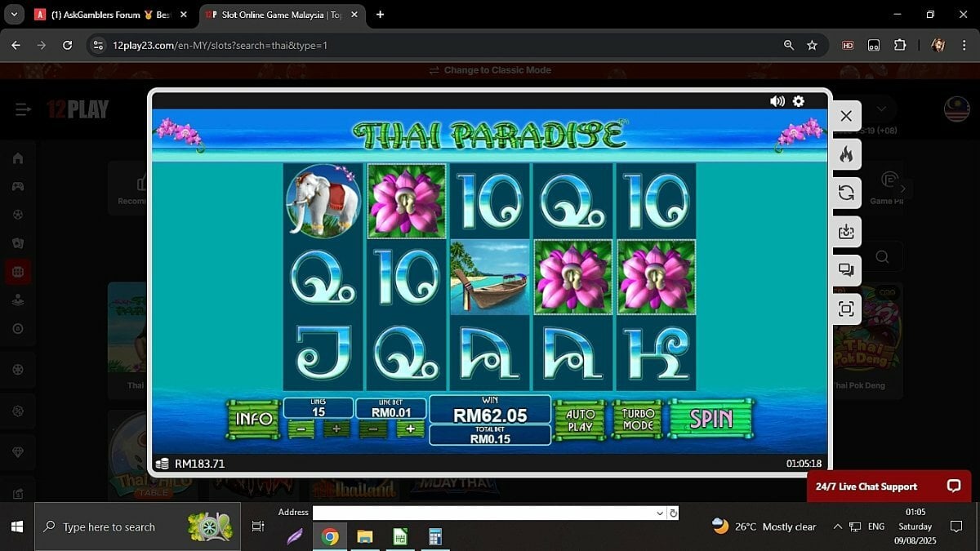980x551 pixels.
Task: Open the Chrome three-dot menu
Action: click(x=965, y=46)
